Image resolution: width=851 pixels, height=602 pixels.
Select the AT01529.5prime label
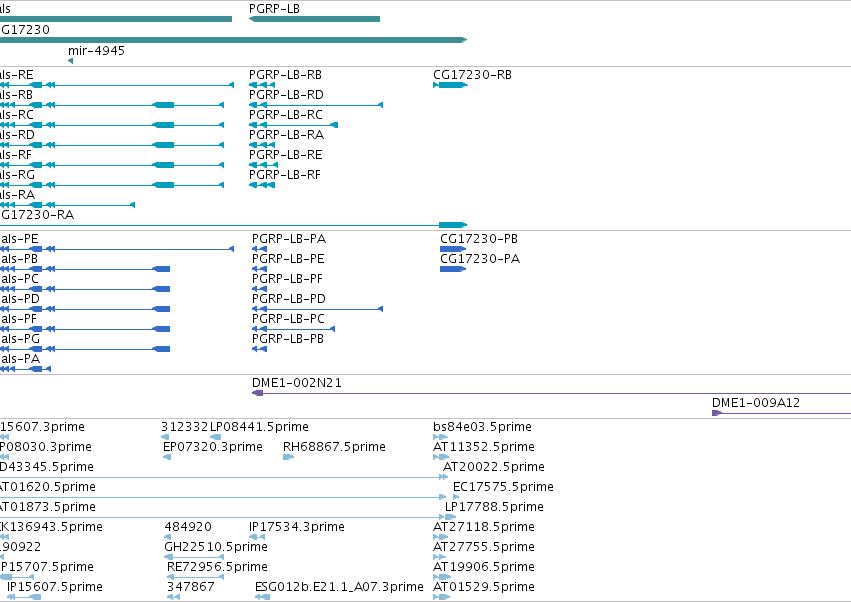tap(484, 587)
